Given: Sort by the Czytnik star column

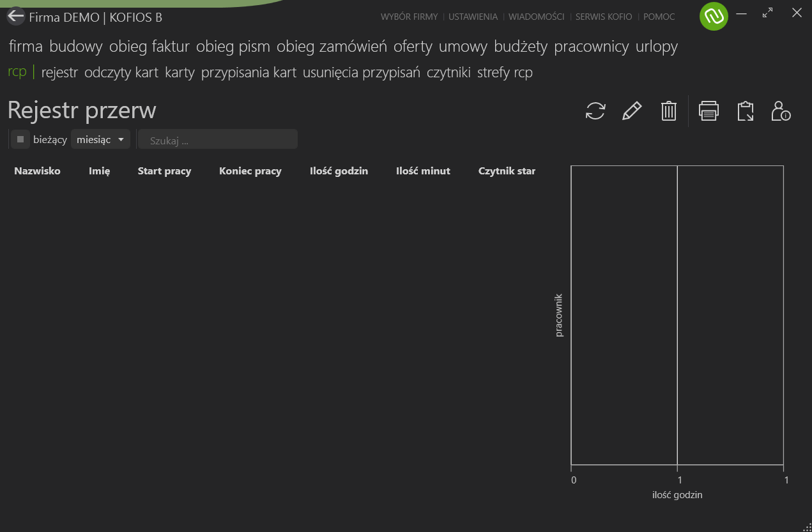Looking at the screenshot, I should click(x=507, y=171).
